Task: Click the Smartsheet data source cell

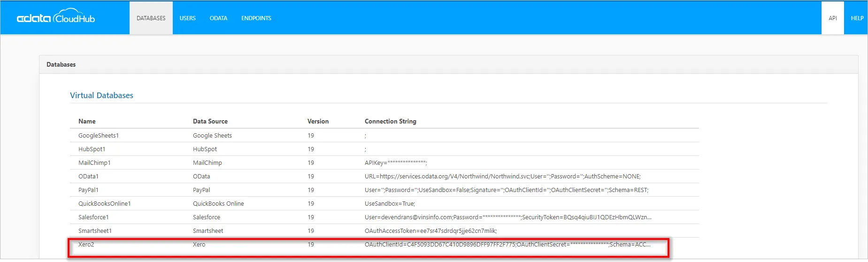Action: [208, 231]
